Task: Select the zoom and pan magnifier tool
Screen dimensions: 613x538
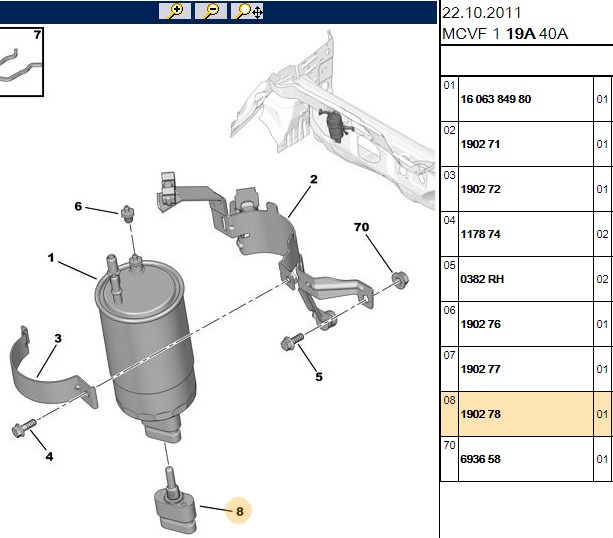Action: (247, 11)
